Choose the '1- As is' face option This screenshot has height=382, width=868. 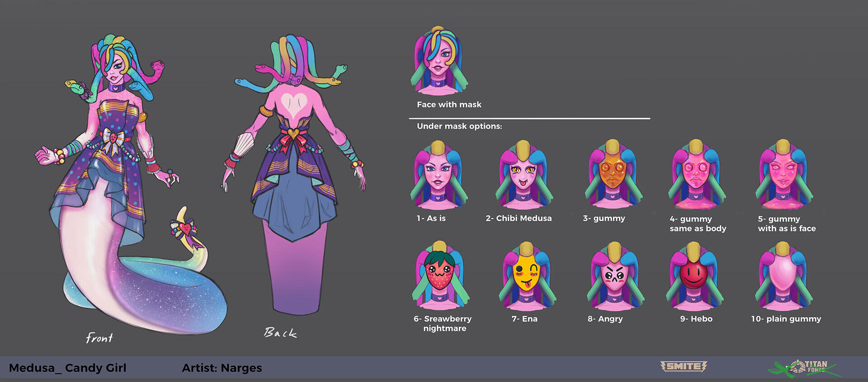pos(439,176)
